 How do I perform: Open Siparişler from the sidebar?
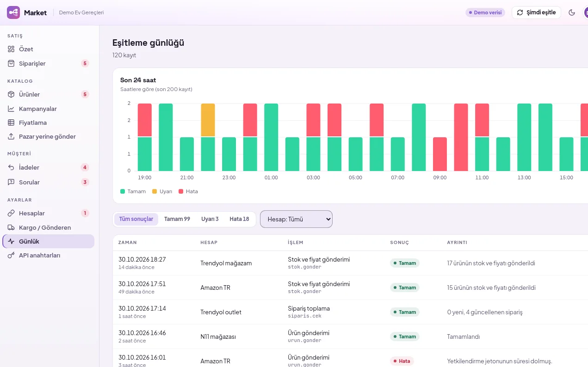point(49,63)
